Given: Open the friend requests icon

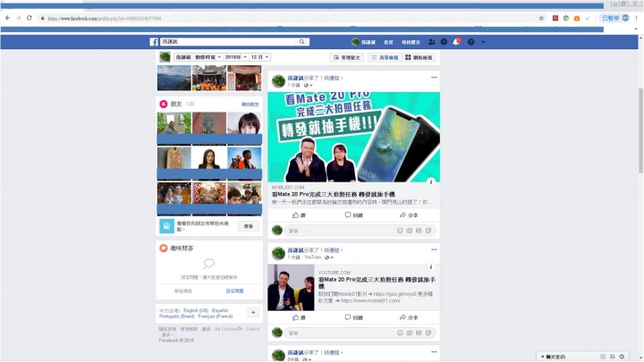Looking at the screenshot, I should [x=432, y=42].
